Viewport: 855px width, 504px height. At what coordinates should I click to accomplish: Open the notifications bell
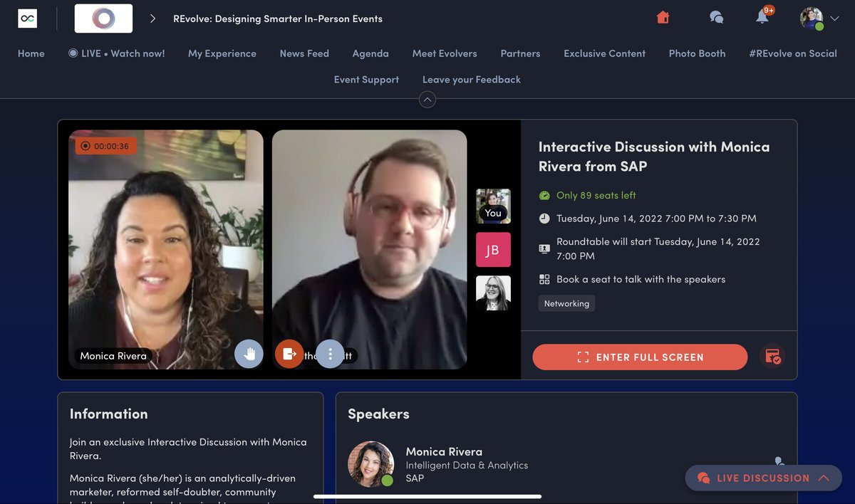click(763, 17)
